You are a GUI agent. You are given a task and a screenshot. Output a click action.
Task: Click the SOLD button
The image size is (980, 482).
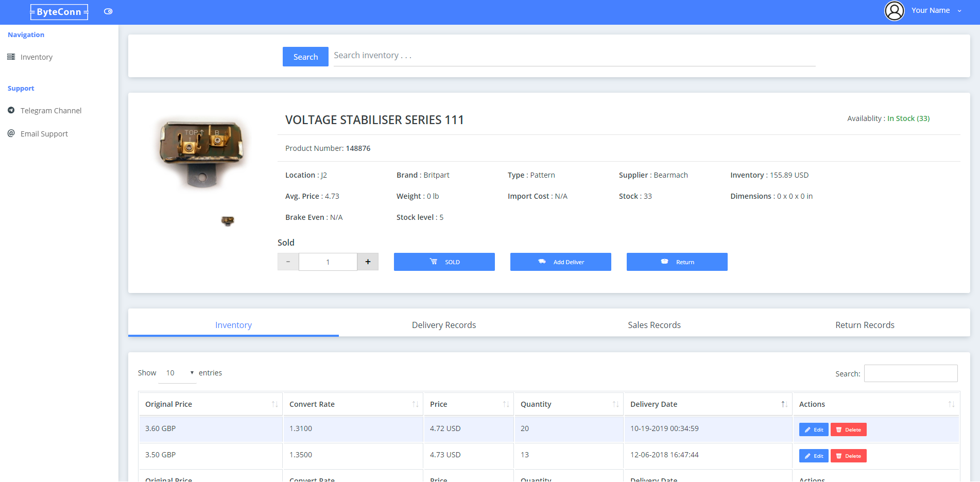(x=444, y=262)
